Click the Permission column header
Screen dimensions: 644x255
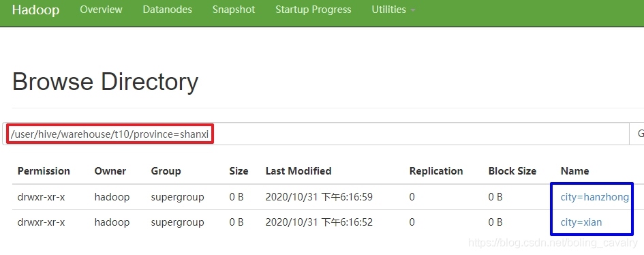tap(44, 171)
